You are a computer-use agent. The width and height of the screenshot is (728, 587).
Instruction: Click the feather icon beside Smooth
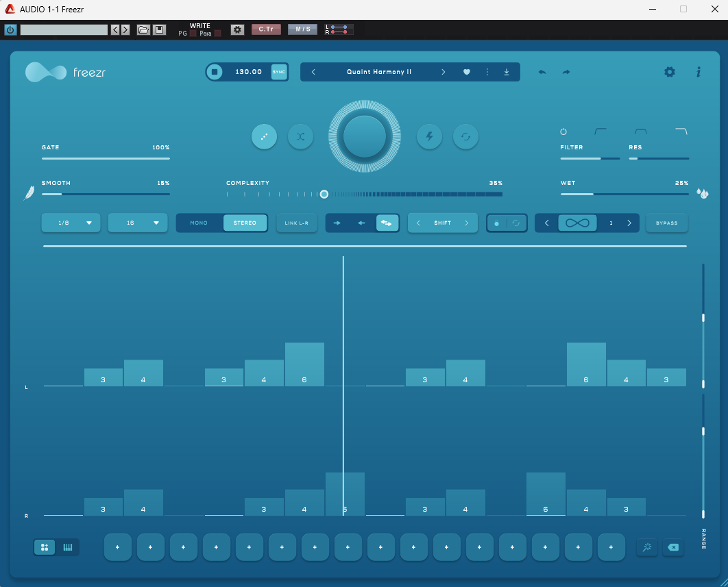point(29,192)
